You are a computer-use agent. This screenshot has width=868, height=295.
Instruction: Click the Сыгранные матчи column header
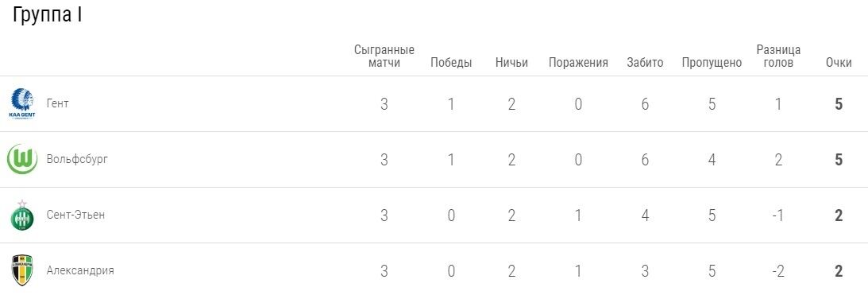pos(384,56)
